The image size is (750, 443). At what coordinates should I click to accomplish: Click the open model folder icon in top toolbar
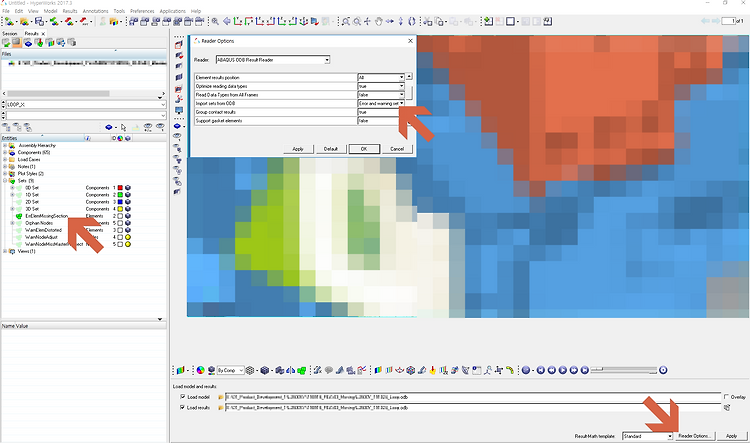24,21
